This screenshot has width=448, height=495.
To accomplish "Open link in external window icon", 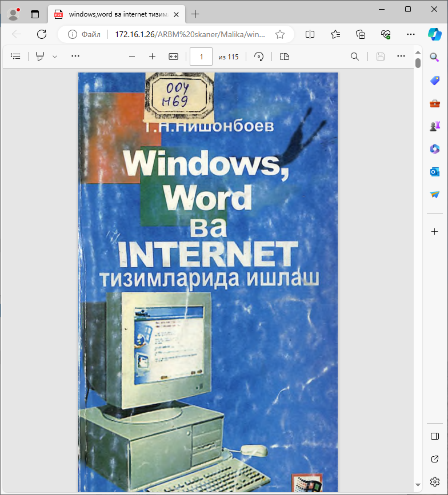I will (x=435, y=459).
